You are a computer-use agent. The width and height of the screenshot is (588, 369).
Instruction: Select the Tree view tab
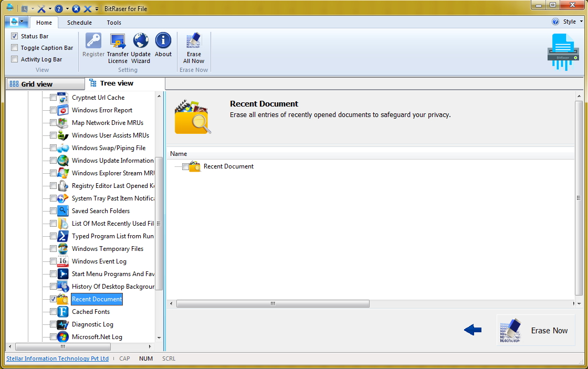(125, 83)
